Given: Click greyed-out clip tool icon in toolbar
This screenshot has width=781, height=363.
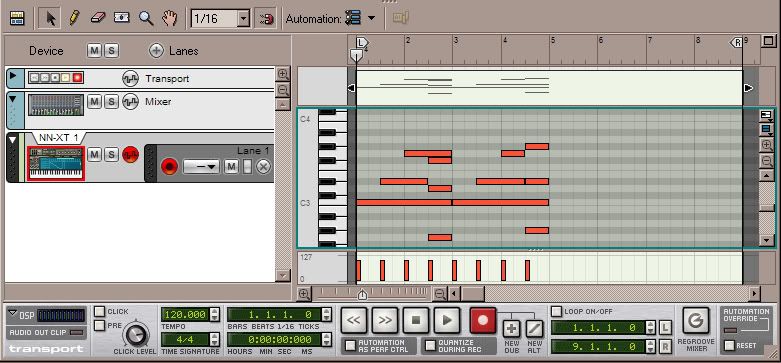Looking at the screenshot, I should [x=400, y=18].
